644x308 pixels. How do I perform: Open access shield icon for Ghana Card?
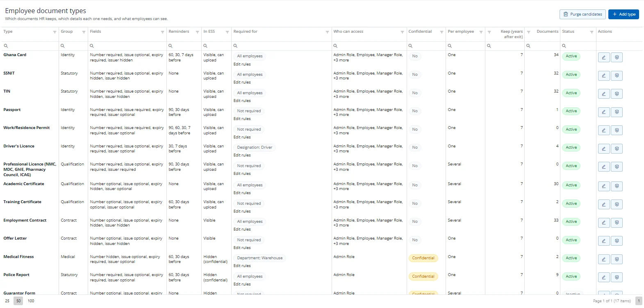[617, 57]
